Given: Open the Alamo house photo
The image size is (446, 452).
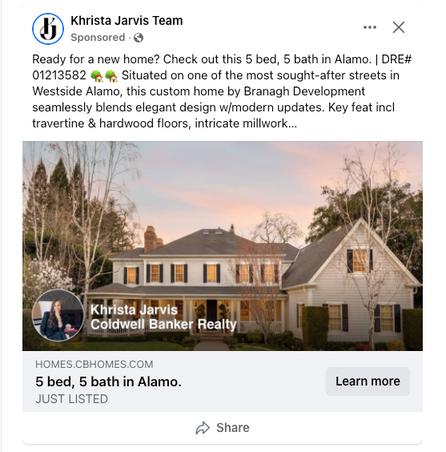Looking at the screenshot, I should pos(223,246).
